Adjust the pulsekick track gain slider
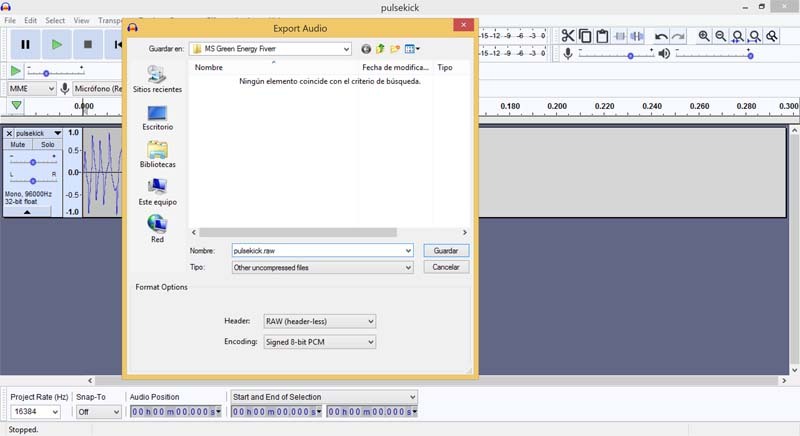The width and height of the screenshot is (800, 436). 33,162
